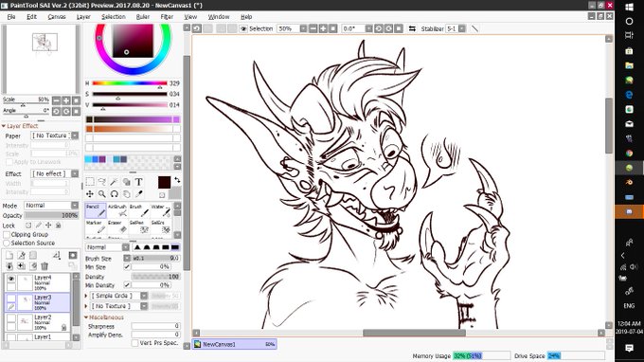Choose the SelPen tool

(x=139, y=226)
